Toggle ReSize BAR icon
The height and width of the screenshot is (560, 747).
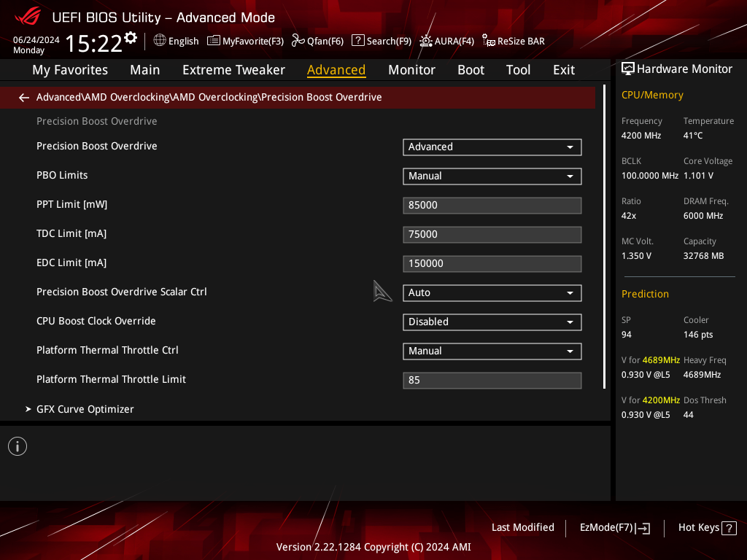(488, 41)
